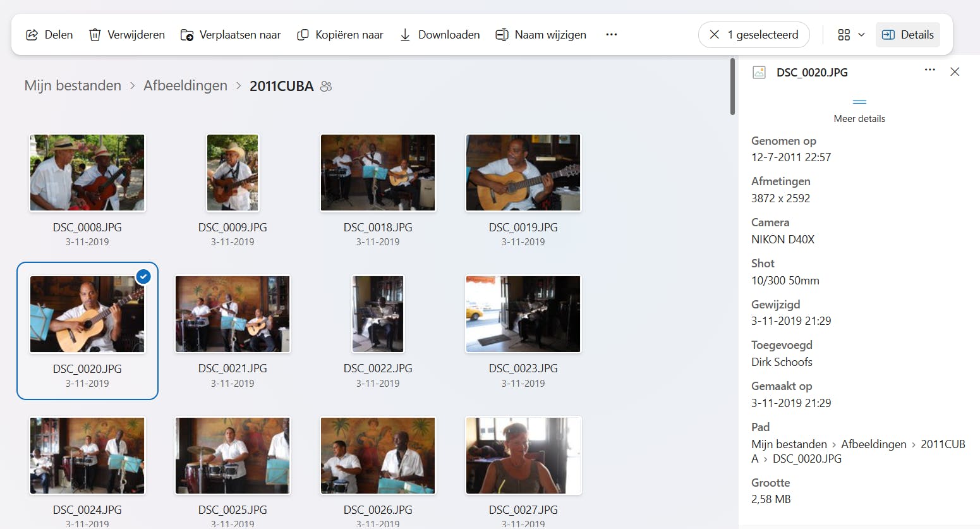Expand the view options dropdown arrow
Screen dimensions: 980x529
[x=861, y=35]
